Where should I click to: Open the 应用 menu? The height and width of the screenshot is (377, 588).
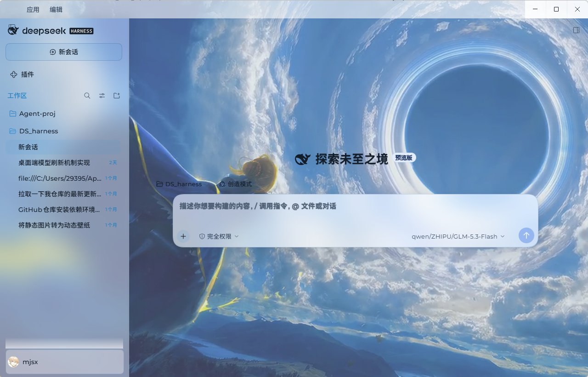[x=33, y=9]
